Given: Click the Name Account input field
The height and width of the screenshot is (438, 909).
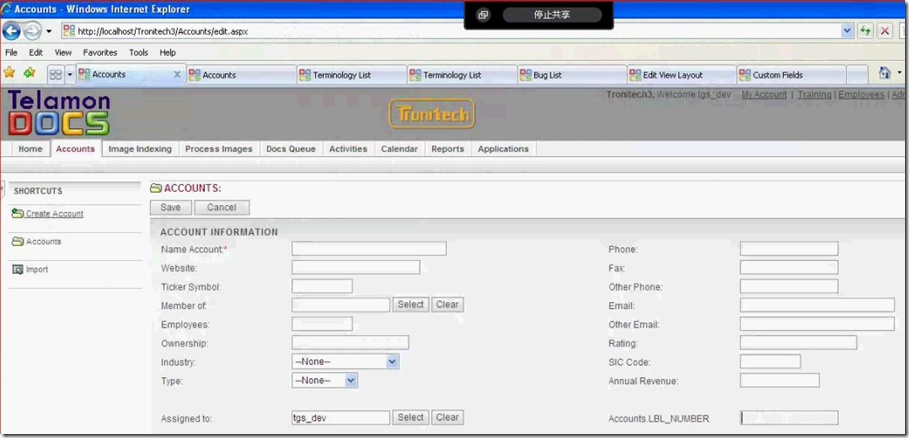Looking at the screenshot, I should pos(368,249).
